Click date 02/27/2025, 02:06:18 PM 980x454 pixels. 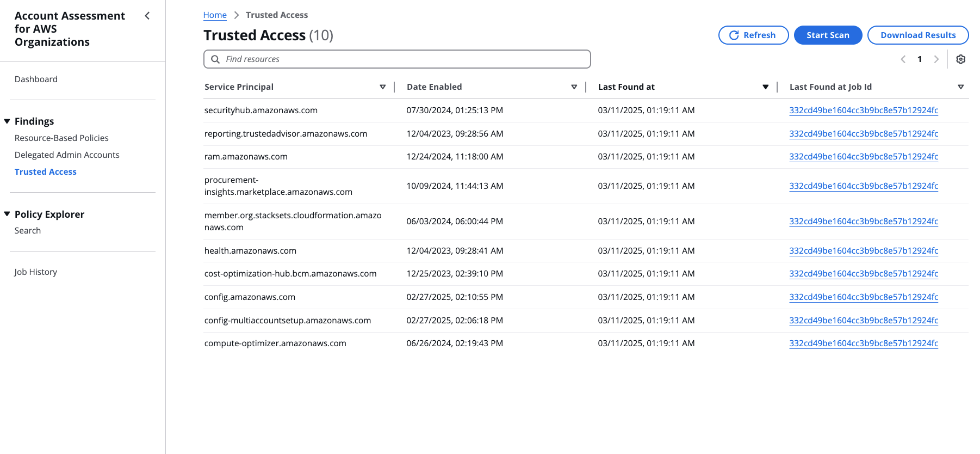tap(455, 321)
